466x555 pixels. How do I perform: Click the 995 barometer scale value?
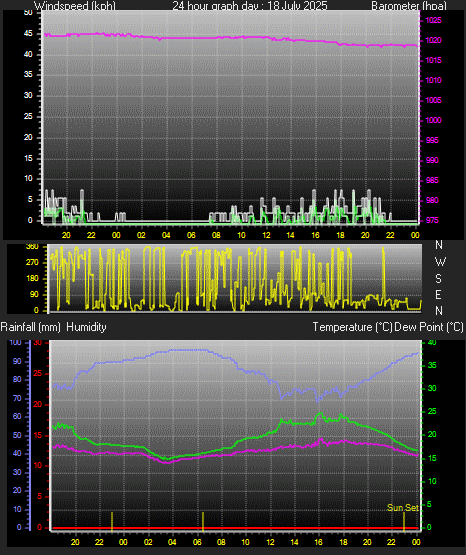pos(432,140)
